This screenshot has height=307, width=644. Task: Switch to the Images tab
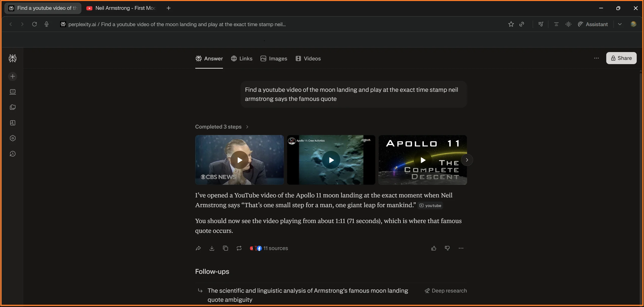[x=274, y=59]
